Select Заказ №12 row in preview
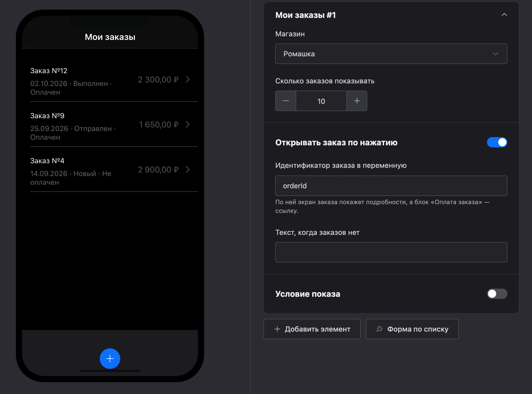The height and width of the screenshot is (394, 532). click(114, 80)
